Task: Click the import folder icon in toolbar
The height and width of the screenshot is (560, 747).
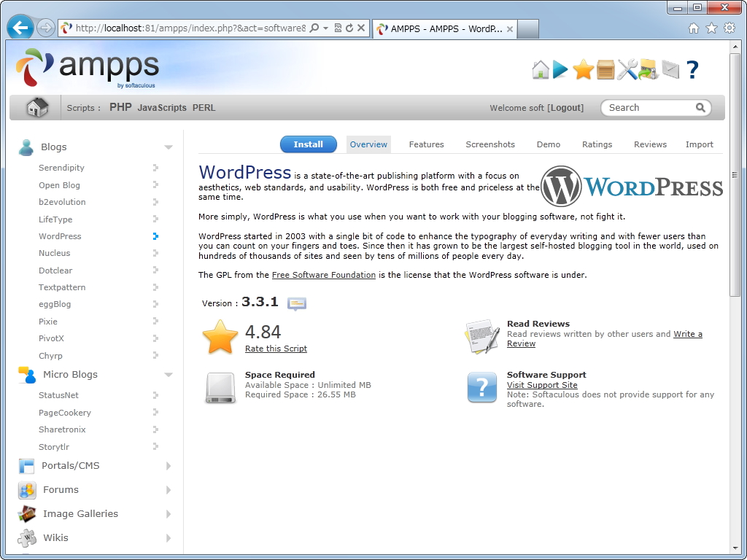Action: click(649, 70)
